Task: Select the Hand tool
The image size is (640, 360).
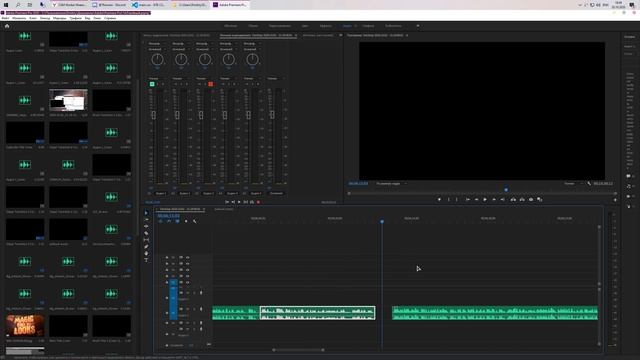Action: (x=146, y=253)
